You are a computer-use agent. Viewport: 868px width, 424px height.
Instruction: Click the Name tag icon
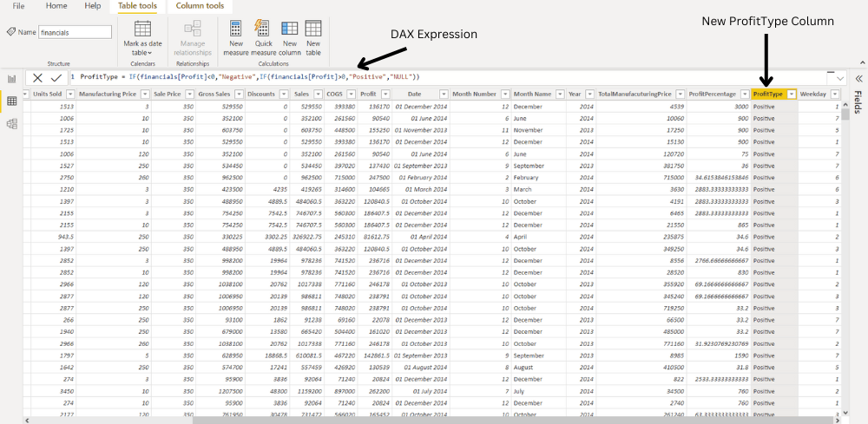coord(11,32)
